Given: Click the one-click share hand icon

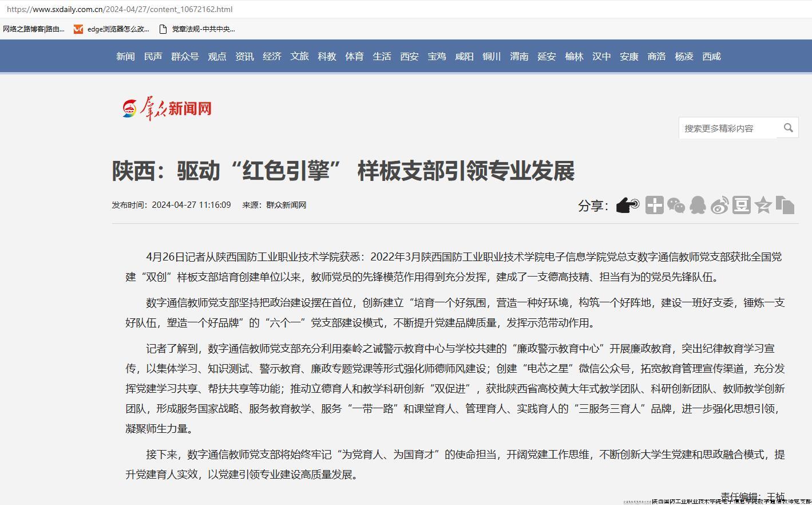Looking at the screenshot, I should (627, 205).
